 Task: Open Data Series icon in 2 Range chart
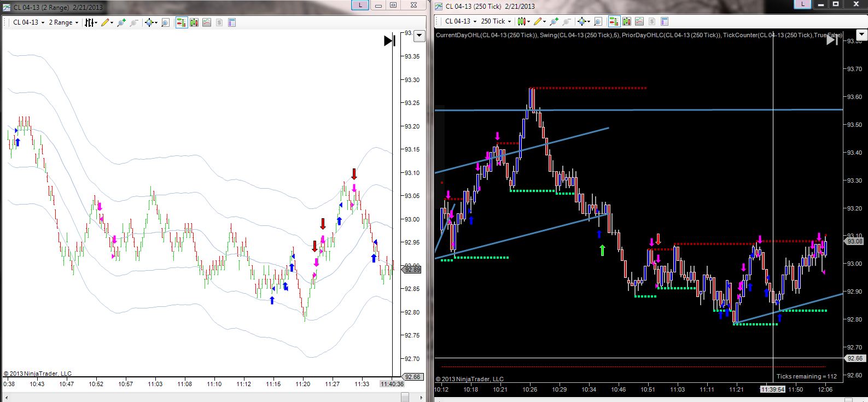click(194, 22)
